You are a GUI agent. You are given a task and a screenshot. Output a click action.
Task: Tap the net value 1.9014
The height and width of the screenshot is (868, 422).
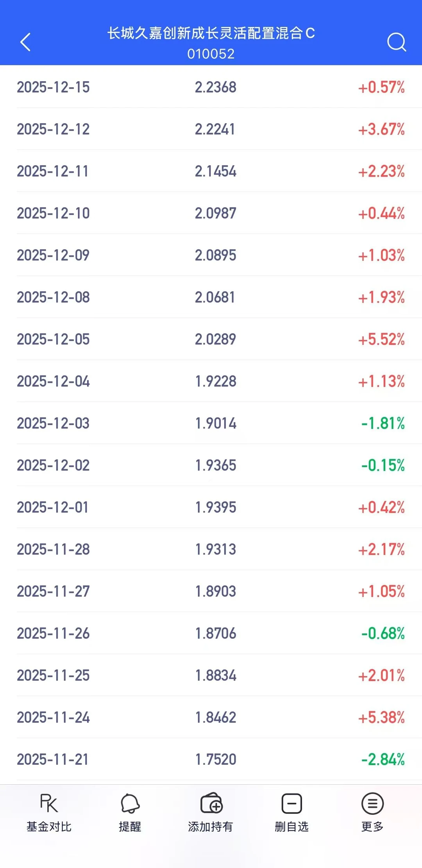(x=216, y=423)
